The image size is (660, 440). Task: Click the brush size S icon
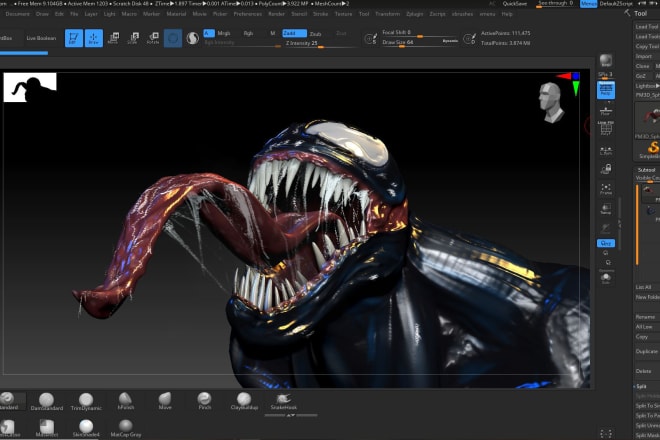pos(370,39)
